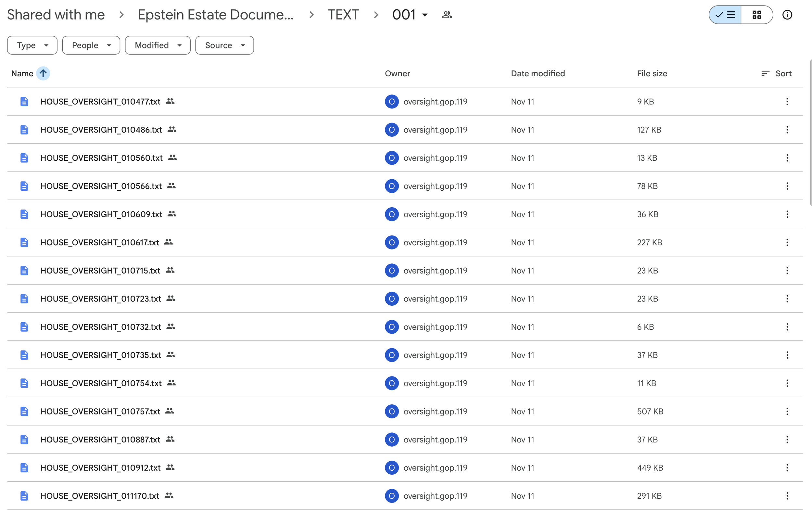Screen dimensions: 812x510
Task: Open the Type filter dropdown
Action: pyautogui.click(x=32, y=45)
